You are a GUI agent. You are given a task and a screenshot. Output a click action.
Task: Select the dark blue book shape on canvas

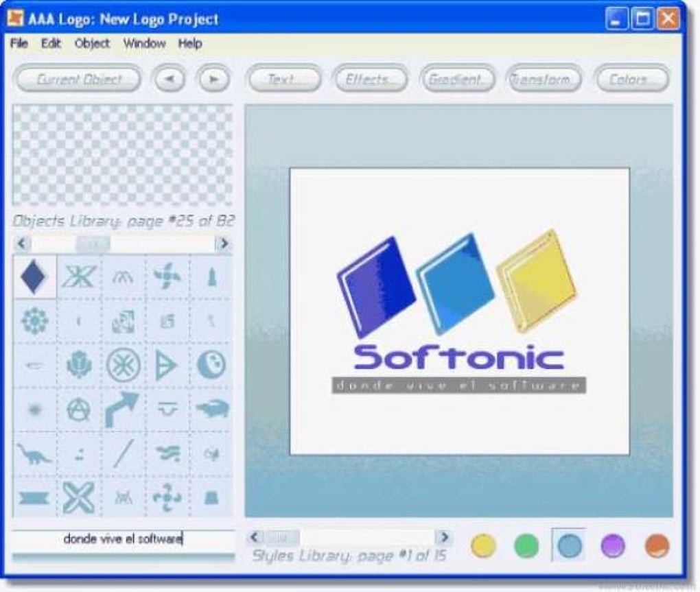coord(376,287)
